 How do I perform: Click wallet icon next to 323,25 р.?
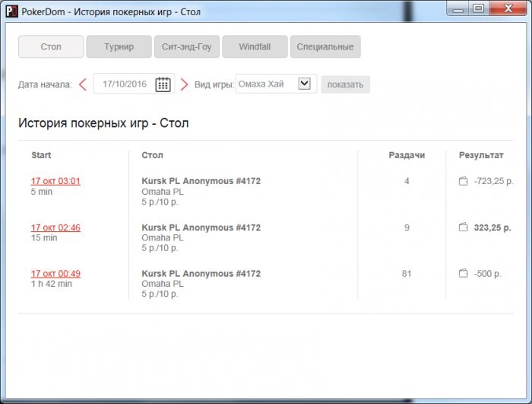tap(464, 227)
